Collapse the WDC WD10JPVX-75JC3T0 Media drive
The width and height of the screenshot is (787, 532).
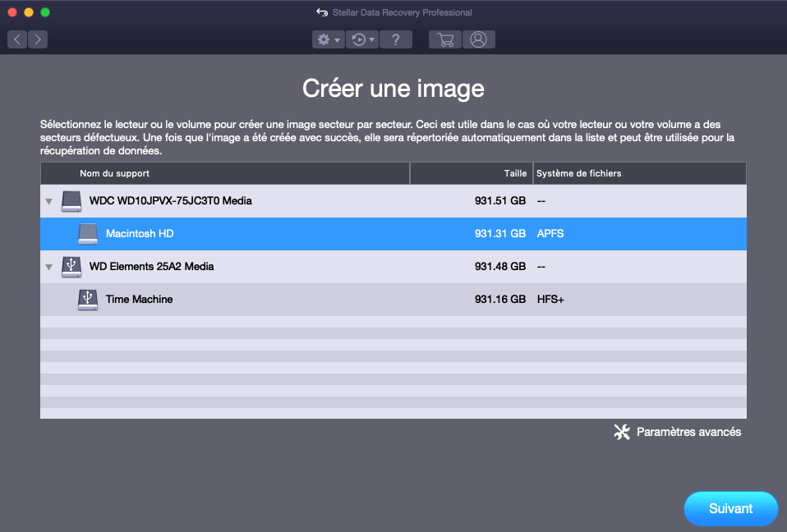[48, 202]
